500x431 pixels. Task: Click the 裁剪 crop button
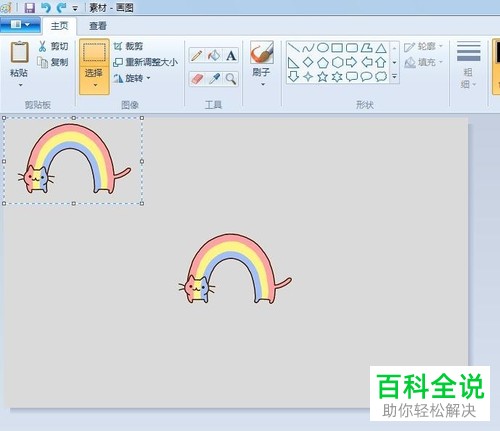128,46
